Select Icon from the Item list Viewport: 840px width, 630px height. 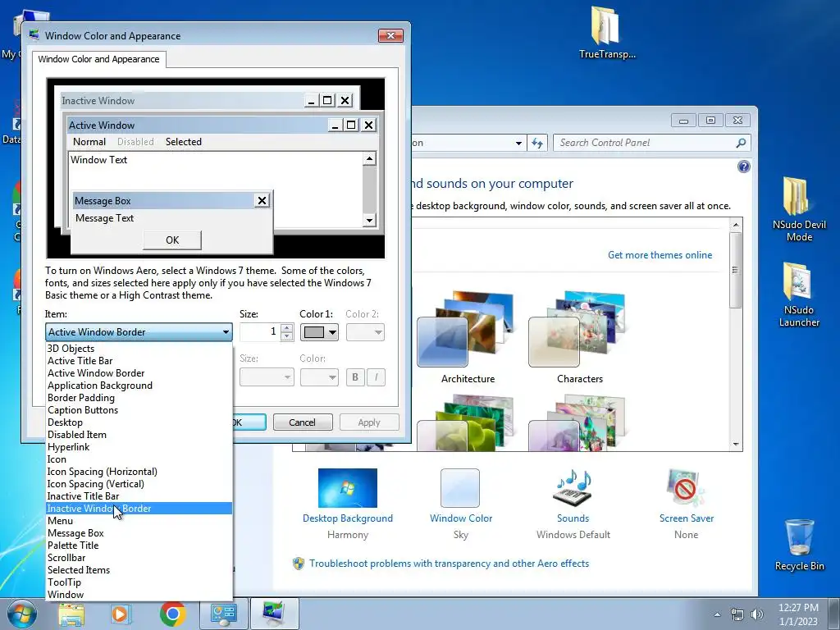[x=139, y=459]
